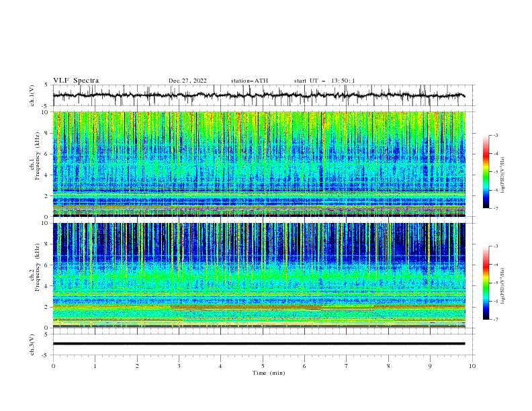Screen dimensions: 532x411
Task: Click the "VLF Spectra" plot title
Action: click(x=76, y=81)
